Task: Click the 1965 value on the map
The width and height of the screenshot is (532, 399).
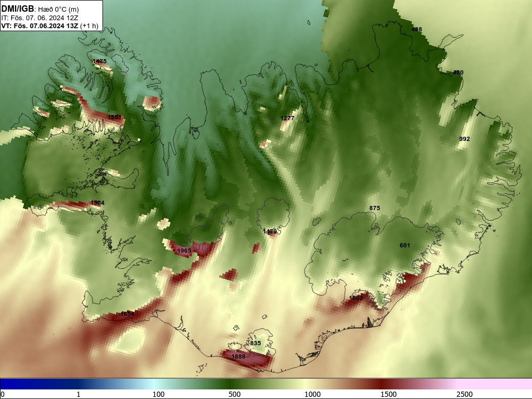Action: (184, 251)
